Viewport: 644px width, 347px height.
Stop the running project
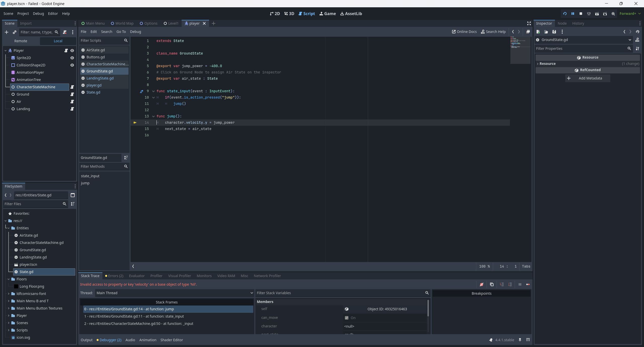click(x=581, y=14)
